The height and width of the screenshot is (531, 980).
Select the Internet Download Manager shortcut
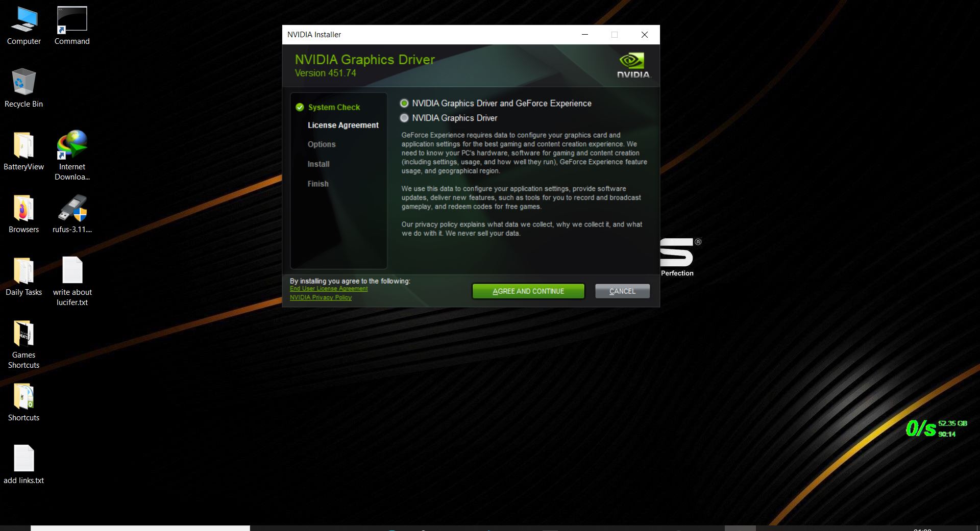72,156
